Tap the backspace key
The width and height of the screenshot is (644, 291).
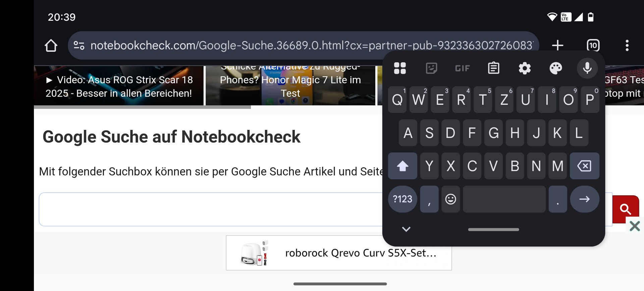584,166
